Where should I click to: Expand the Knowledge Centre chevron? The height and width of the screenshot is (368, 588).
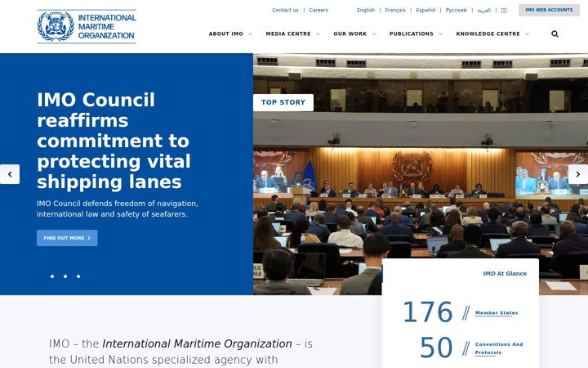click(528, 34)
